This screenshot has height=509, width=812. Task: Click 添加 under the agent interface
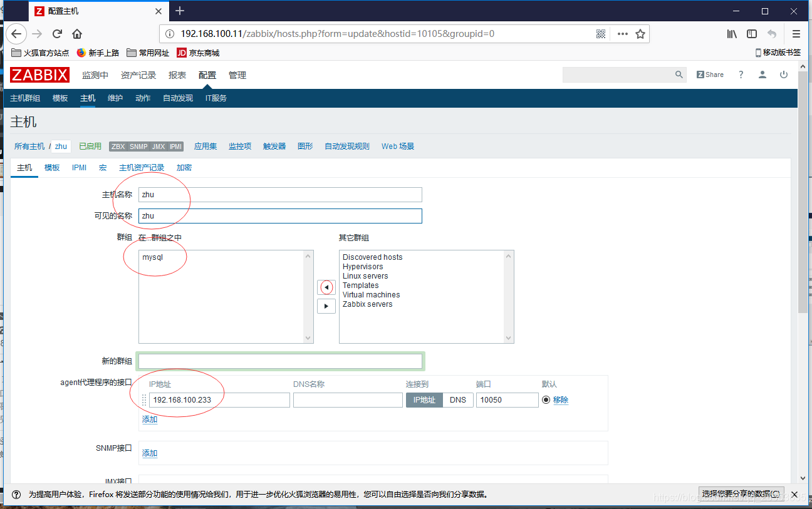pyautogui.click(x=150, y=419)
